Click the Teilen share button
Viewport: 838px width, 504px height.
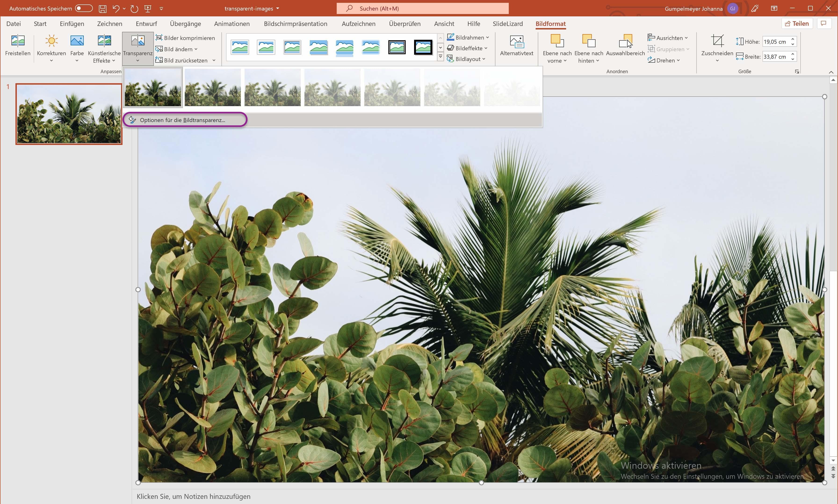pos(797,23)
